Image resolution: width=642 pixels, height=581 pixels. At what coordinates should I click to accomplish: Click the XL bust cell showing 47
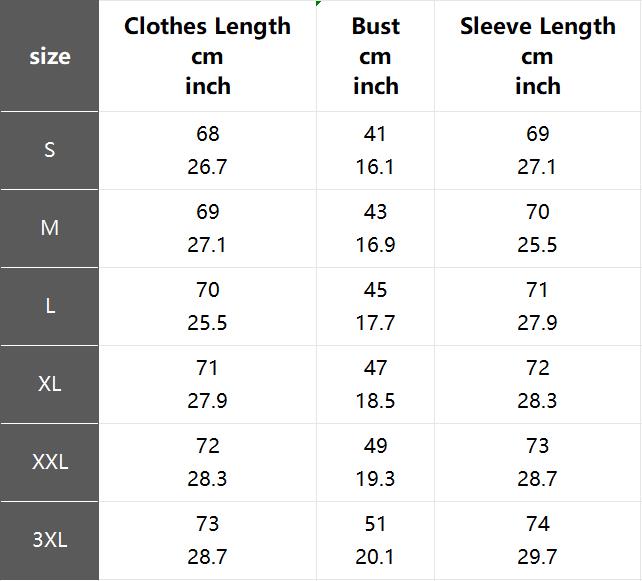[x=375, y=368]
